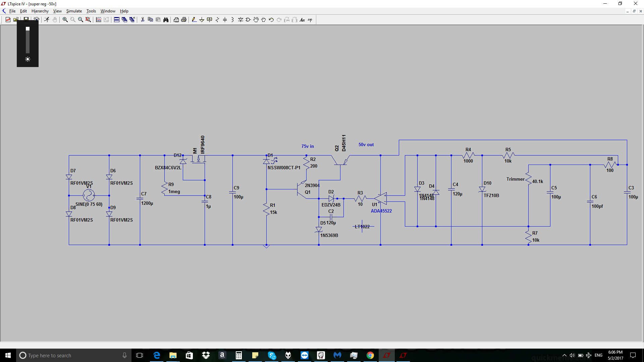Zoom in with the plus magnifier icon
The height and width of the screenshot is (362, 644).
point(65,20)
